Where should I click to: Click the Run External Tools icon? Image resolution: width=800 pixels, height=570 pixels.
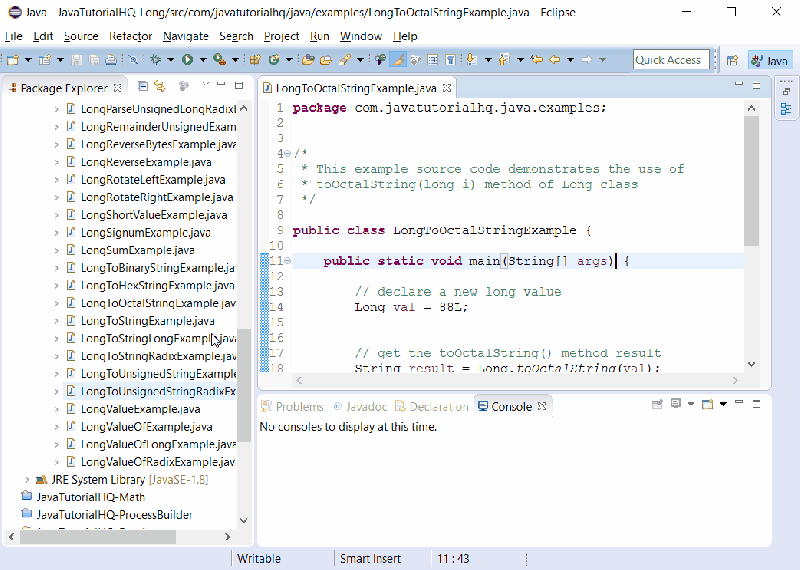coord(219,60)
